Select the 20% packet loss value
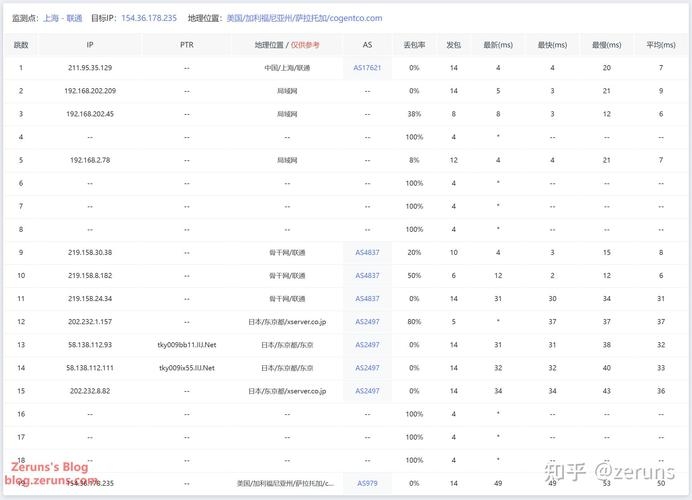Screen dimensions: 692x500 pyautogui.click(x=414, y=252)
